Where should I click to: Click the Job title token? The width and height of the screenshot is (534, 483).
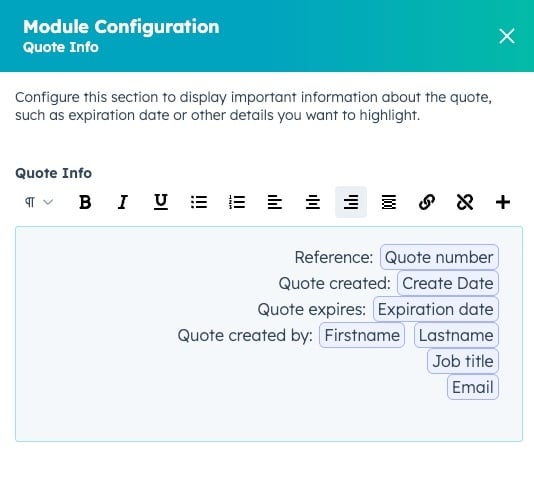pyautogui.click(x=463, y=361)
